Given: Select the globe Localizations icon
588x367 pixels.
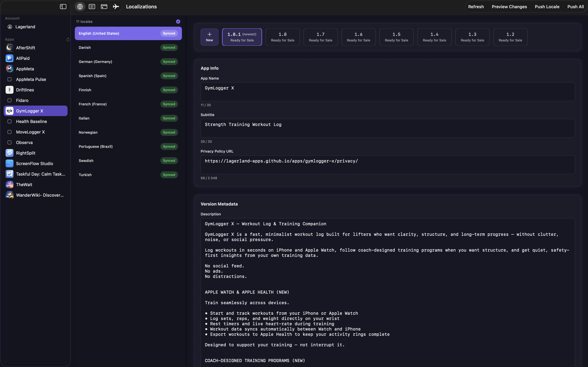Looking at the screenshot, I should tap(80, 7).
